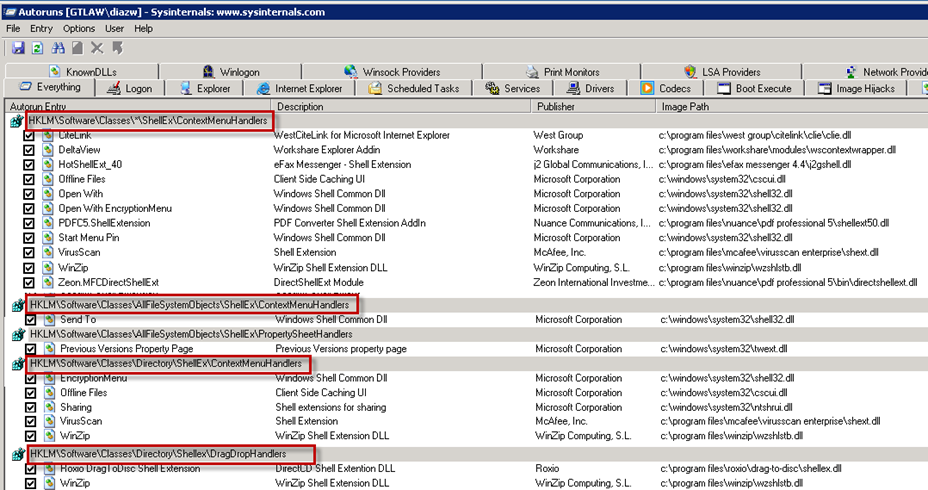Click the Image Path column header
This screenshot has width=928, height=490.
tap(685, 106)
